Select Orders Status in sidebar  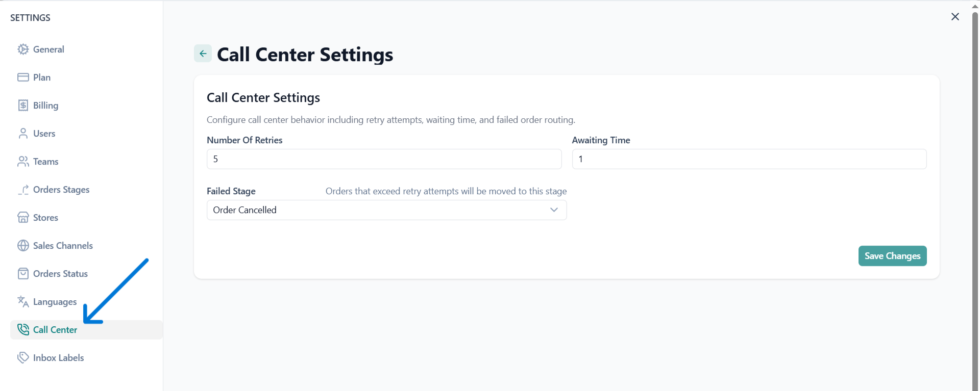60,274
